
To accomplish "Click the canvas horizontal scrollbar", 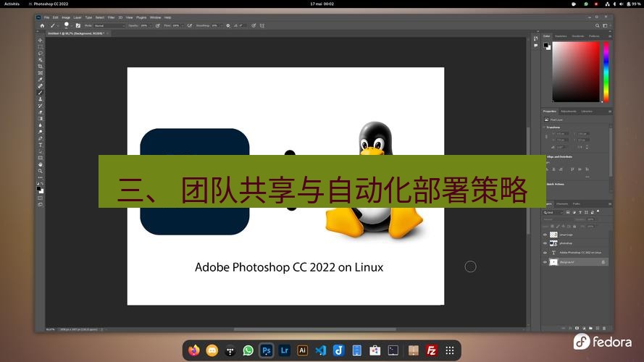I will pos(314,329).
